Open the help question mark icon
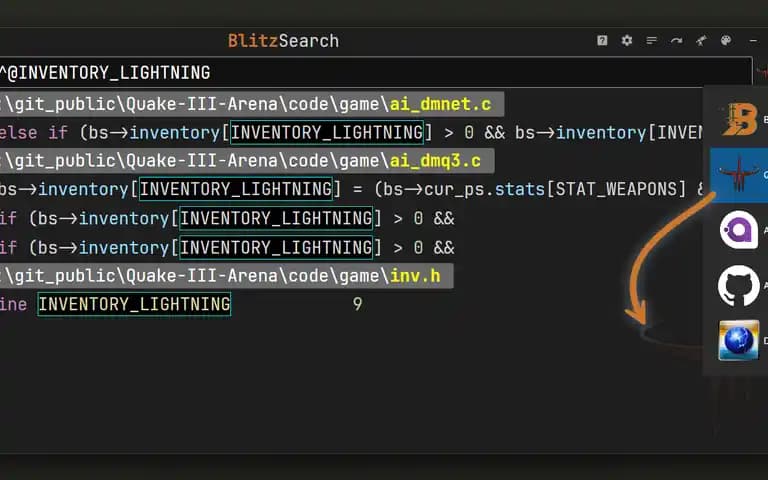This screenshot has height=480, width=768. point(602,41)
